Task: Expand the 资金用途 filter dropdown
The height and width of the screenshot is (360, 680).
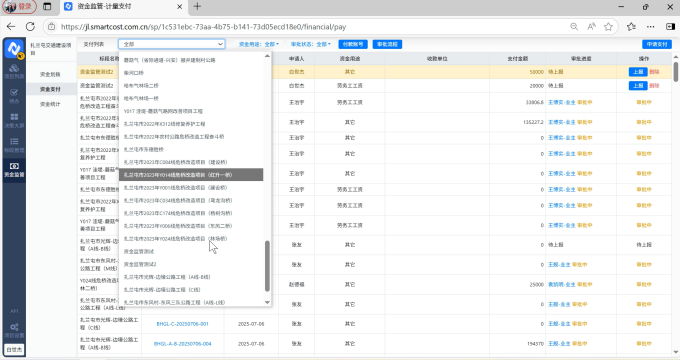Action: click(259, 44)
